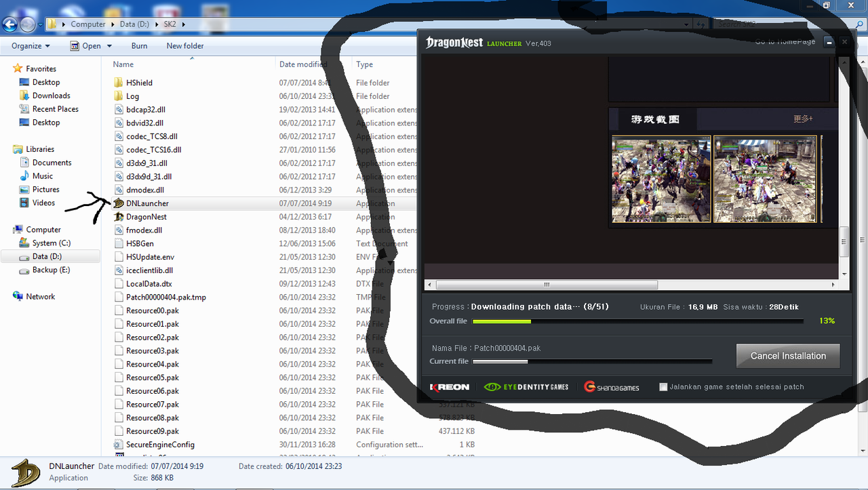Open System (C:) drive

[x=51, y=243]
